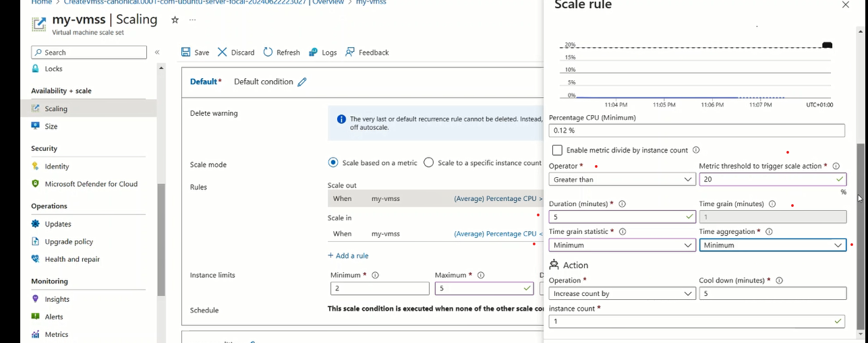Select Scale to a specific instance count
This screenshot has height=343, width=868.
[x=428, y=162]
